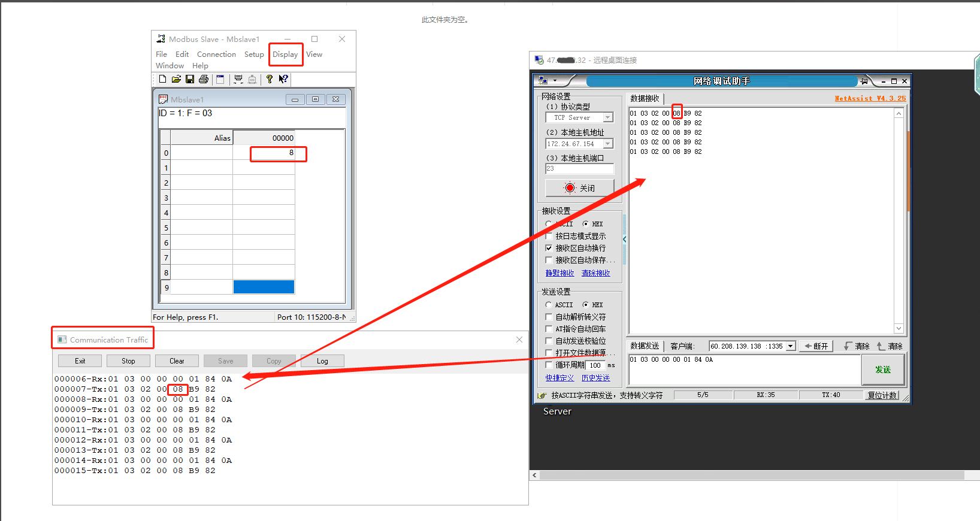Open slave definition window icon in toolbar

pos(220,79)
